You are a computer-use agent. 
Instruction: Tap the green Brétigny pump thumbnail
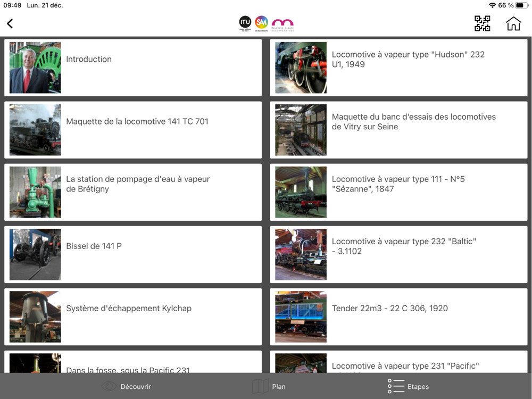tap(35, 192)
